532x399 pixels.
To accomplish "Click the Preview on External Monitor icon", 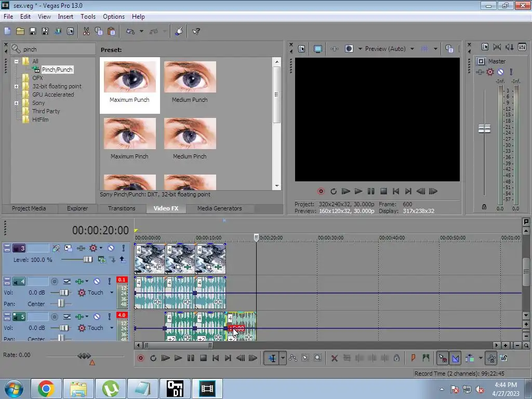I will (x=317, y=49).
